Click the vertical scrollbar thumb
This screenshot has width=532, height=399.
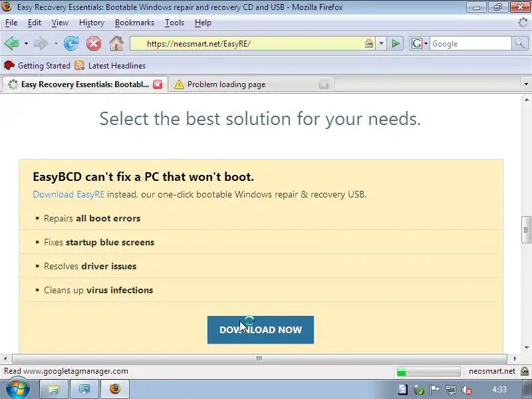click(526, 229)
